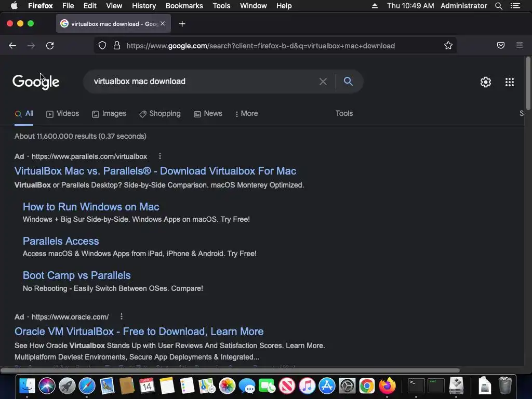
Task: Open App Store in dock
Action: tap(327, 386)
